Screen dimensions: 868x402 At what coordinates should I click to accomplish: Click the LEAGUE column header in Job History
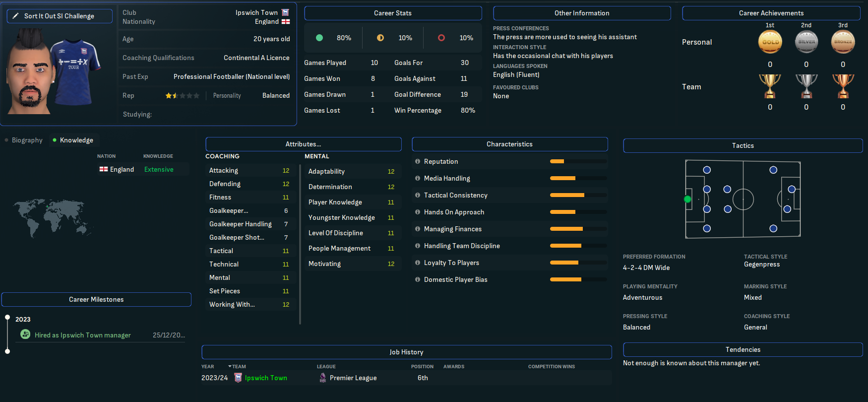326,366
